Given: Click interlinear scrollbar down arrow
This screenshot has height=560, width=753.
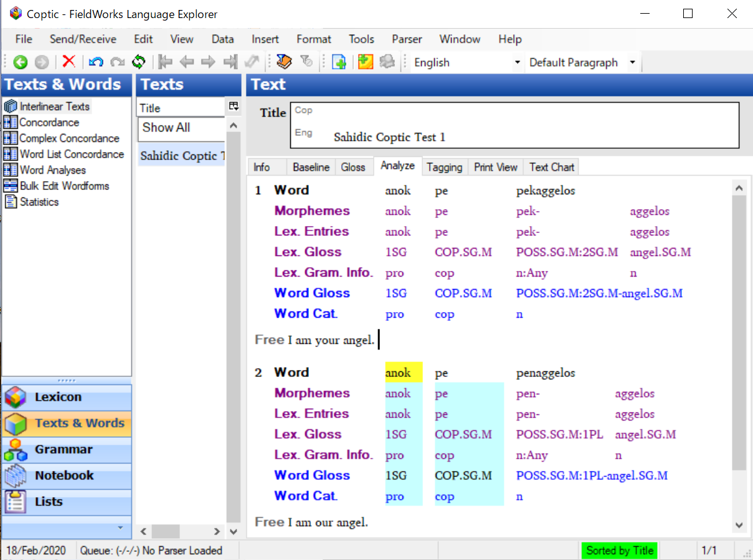Looking at the screenshot, I should tap(739, 526).
